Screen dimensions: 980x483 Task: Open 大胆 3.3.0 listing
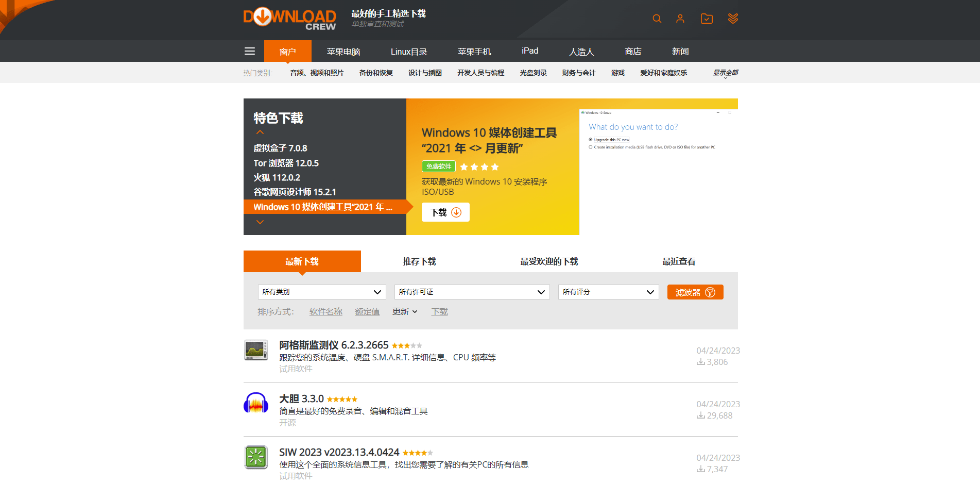click(x=301, y=398)
